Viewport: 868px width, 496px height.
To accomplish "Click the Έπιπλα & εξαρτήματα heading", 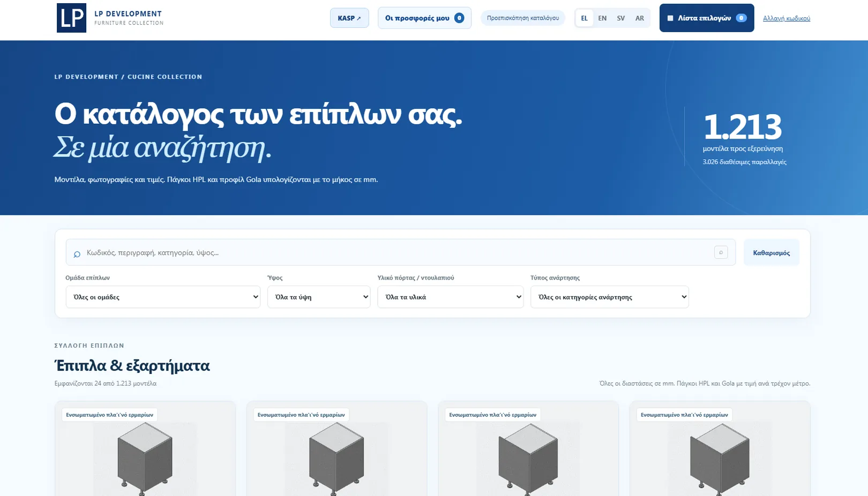I will coord(132,366).
